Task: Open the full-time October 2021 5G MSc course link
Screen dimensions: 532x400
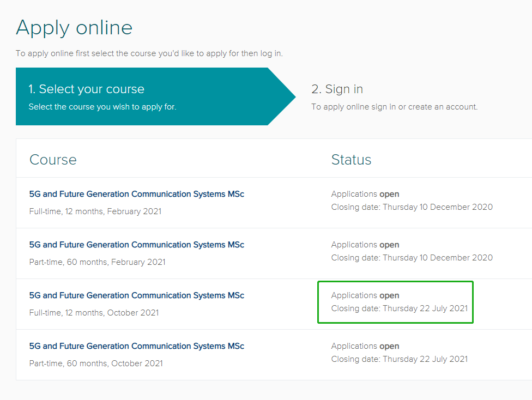Action: coord(136,295)
